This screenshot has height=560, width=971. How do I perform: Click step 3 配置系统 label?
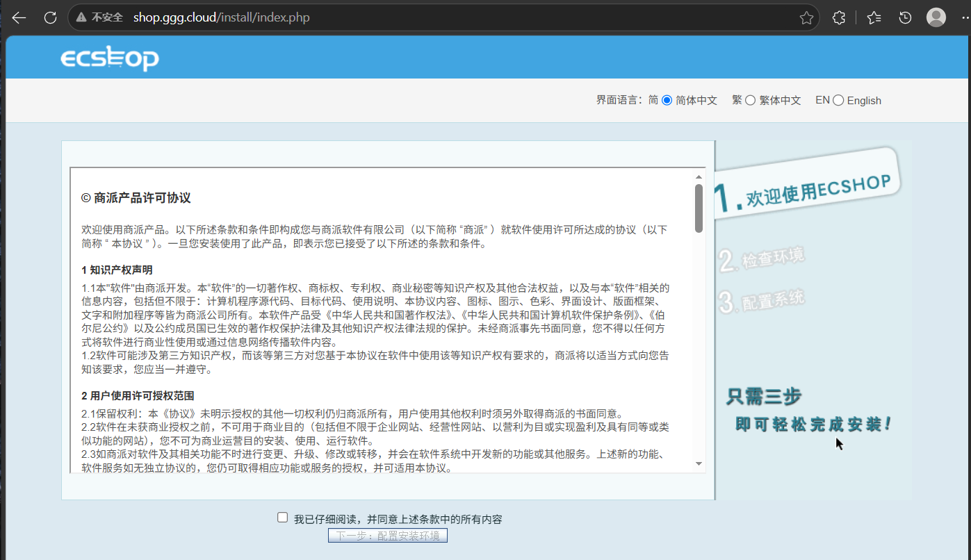click(761, 301)
